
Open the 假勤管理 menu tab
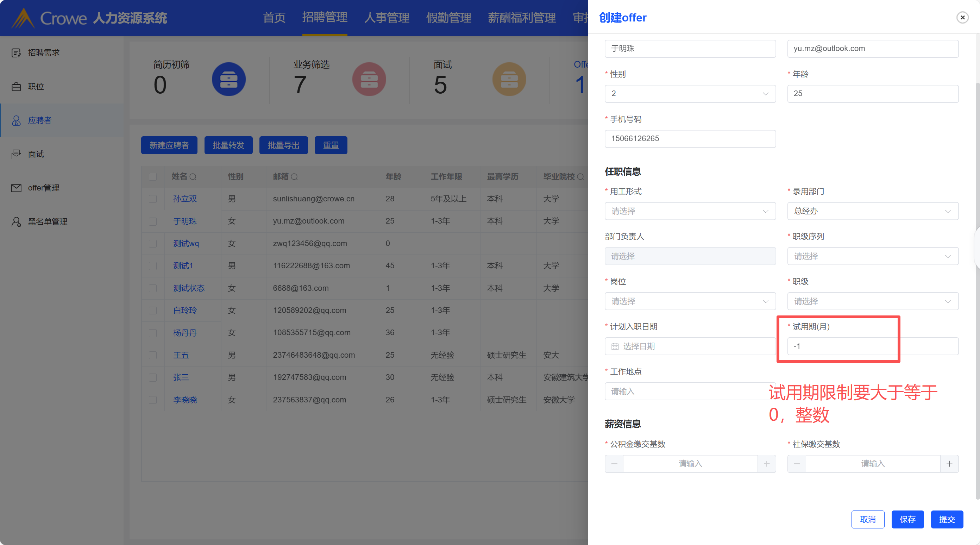pos(448,18)
